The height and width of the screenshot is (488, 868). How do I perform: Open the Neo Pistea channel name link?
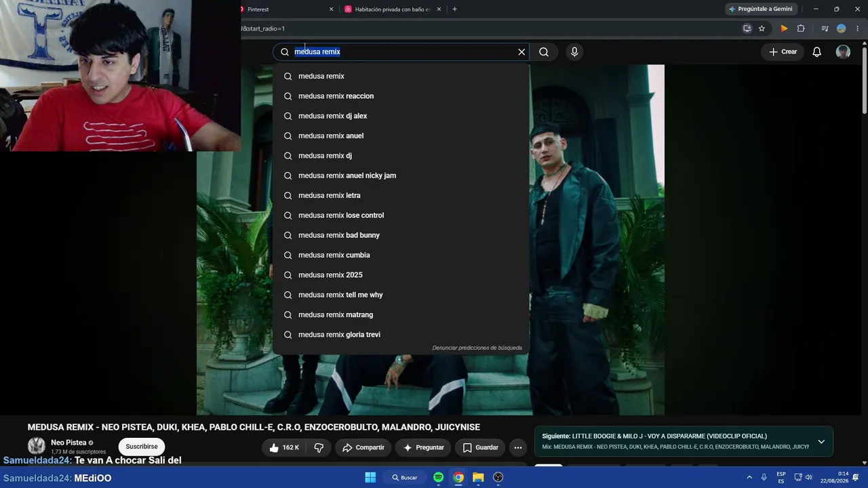(x=68, y=443)
